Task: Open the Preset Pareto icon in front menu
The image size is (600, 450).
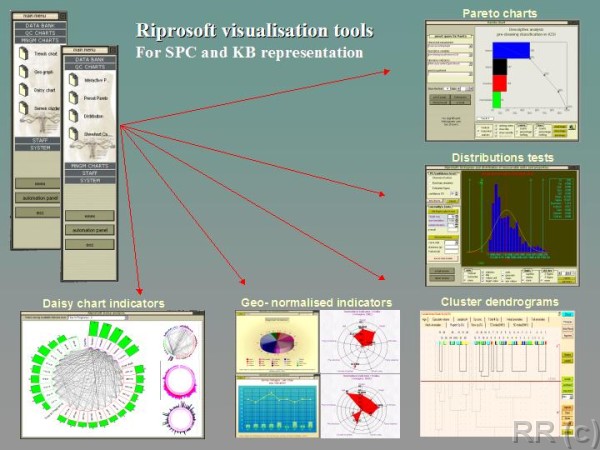Action: (x=73, y=98)
